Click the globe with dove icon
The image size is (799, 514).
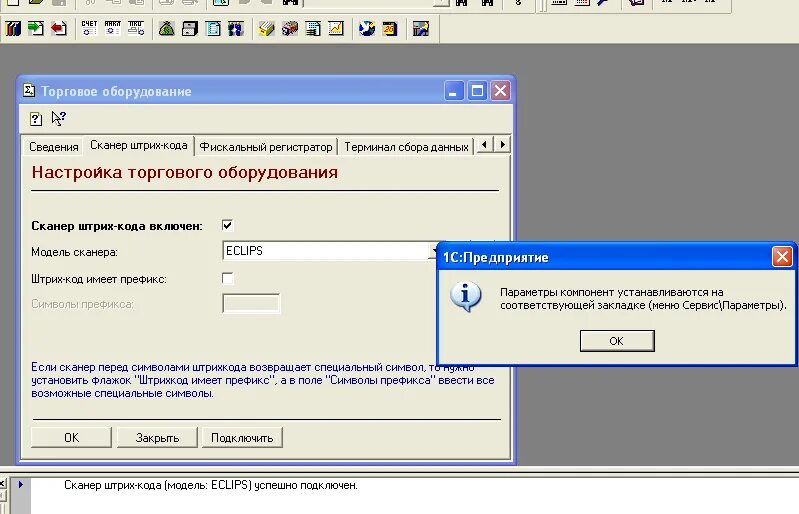pyautogui.click(x=366, y=29)
